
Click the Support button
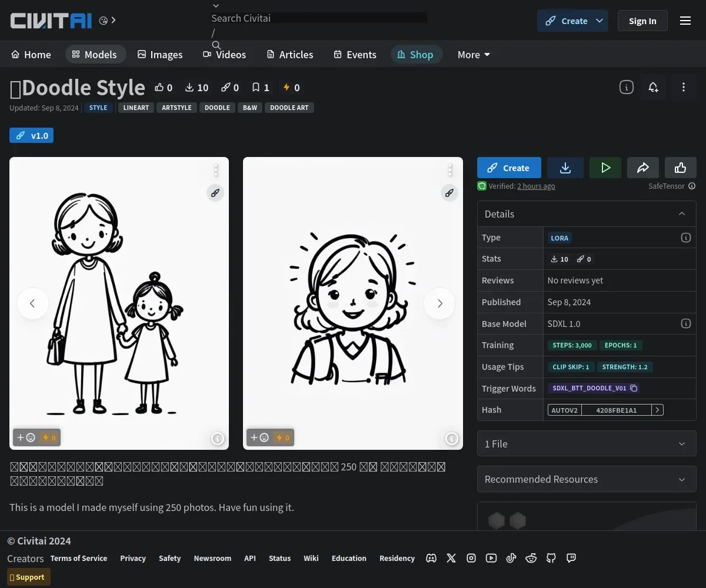point(28,577)
